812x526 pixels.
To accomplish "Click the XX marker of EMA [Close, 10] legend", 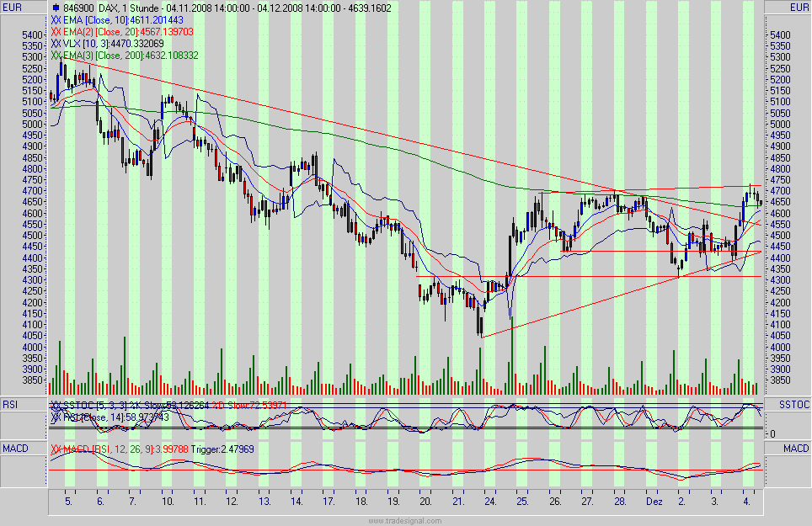I will coord(56,19).
